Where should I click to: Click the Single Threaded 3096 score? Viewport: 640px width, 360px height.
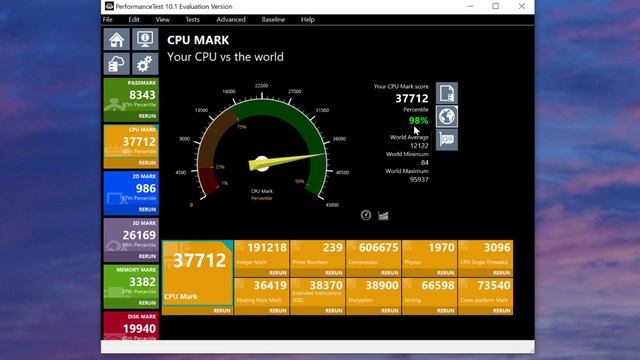(497, 247)
